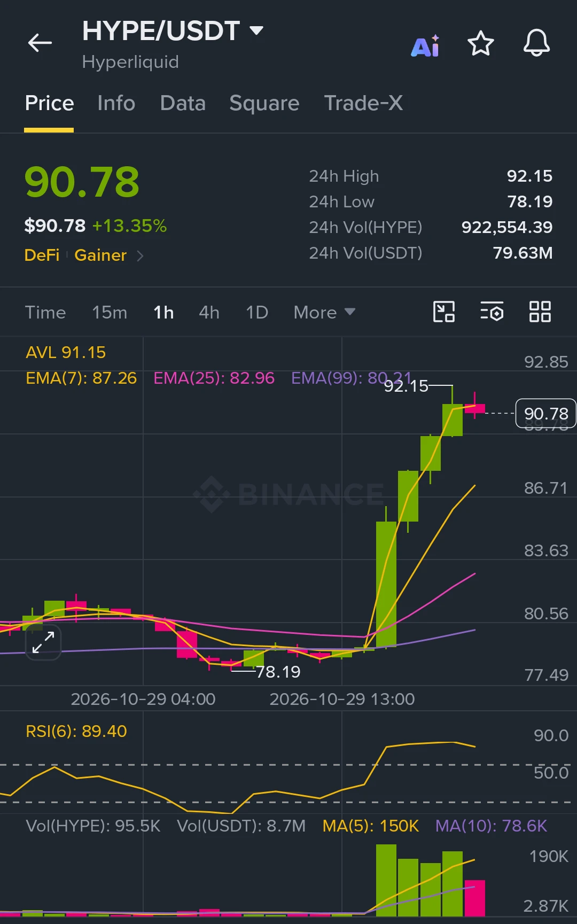Image resolution: width=577 pixels, height=924 pixels.
Task: Open the grid layout icon
Action: click(x=540, y=312)
